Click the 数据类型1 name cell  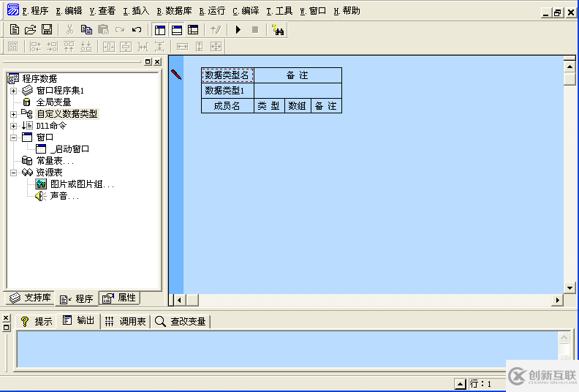pos(227,91)
